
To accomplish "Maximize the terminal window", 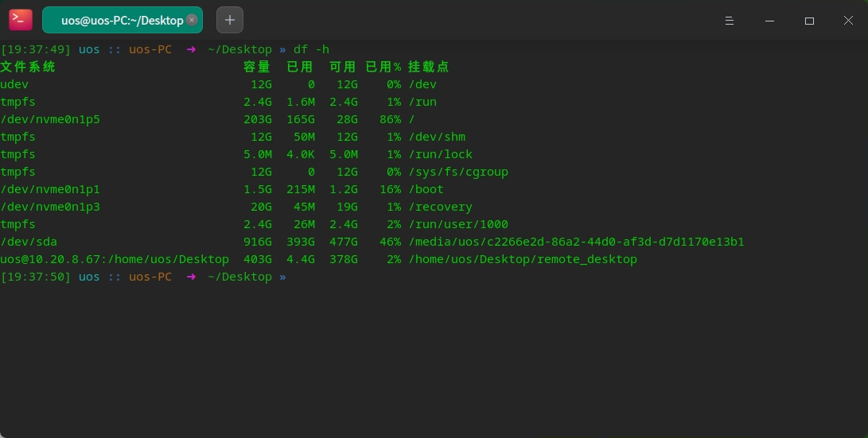I will coord(809,21).
